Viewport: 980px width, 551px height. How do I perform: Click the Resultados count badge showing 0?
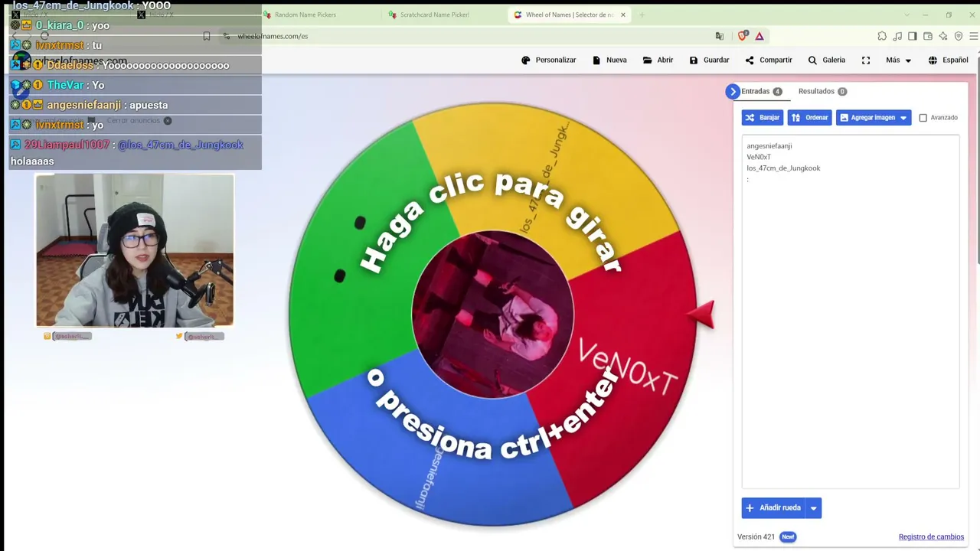pos(842,92)
